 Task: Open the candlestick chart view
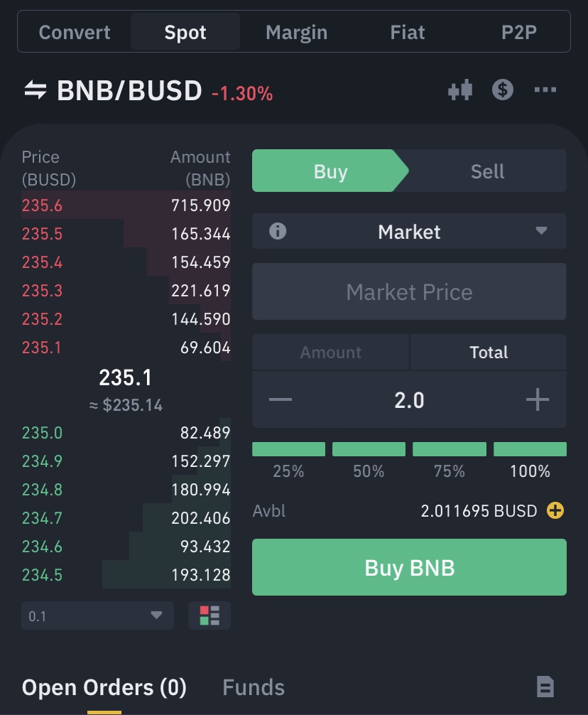pos(460,90)
